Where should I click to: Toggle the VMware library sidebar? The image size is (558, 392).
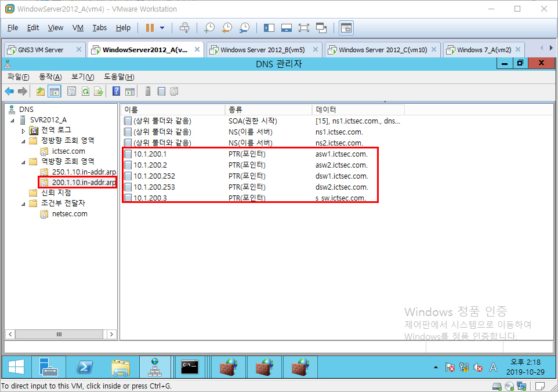(269, 28)
